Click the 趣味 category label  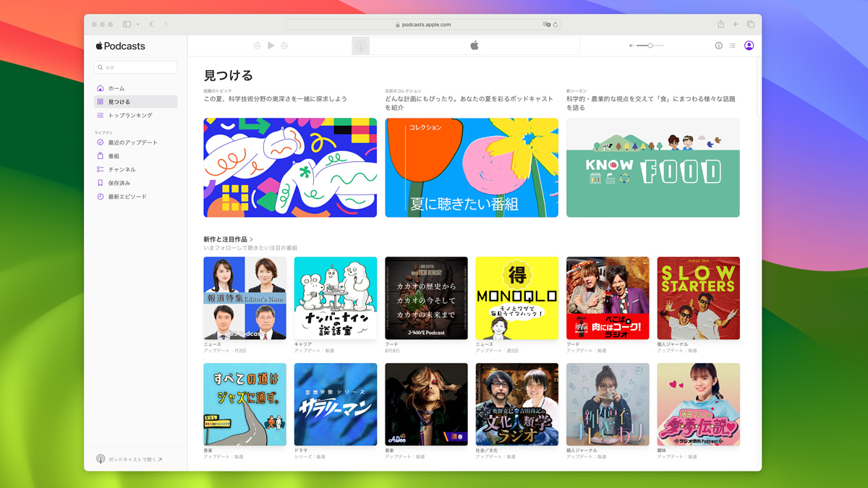(662, 450)
